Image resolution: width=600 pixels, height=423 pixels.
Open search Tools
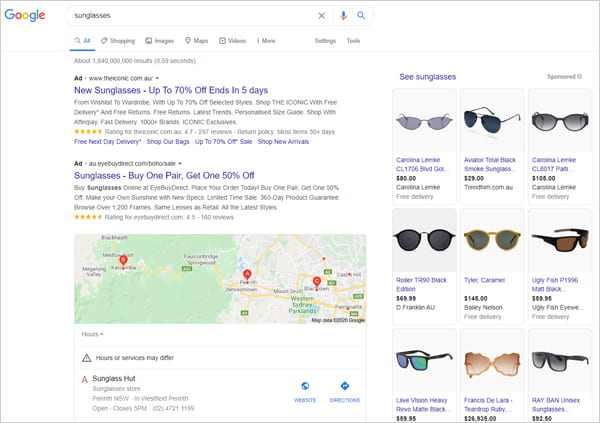pyautogui.click(x=353, y=41)
